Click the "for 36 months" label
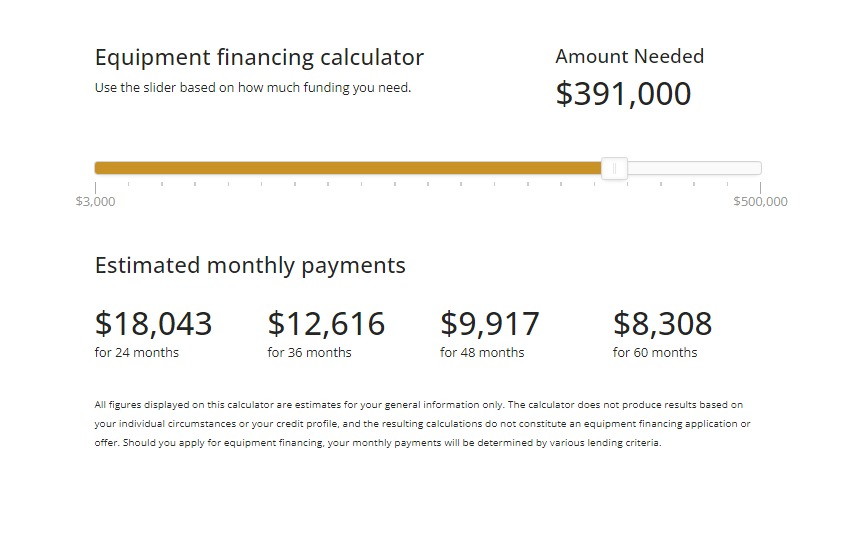The image size is (857, 537). (309, 352)
